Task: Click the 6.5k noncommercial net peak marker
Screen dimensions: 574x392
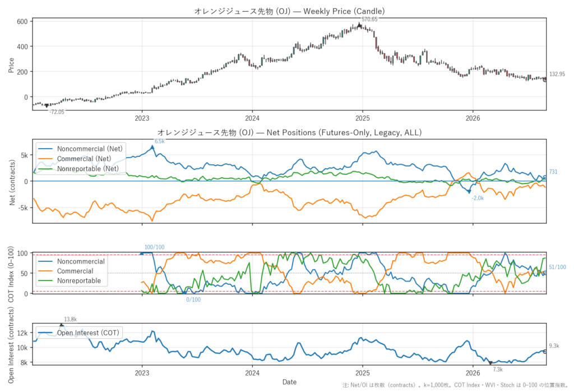Action: [152, 147]
